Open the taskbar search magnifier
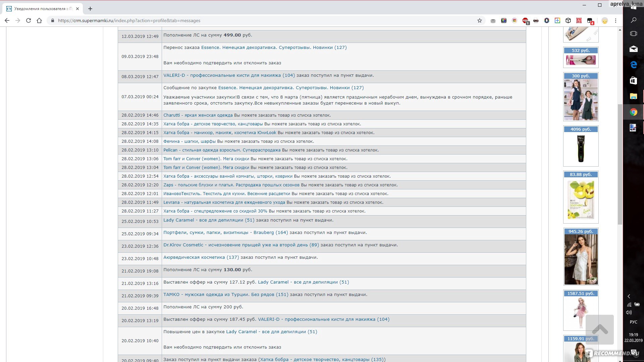Viewport: 644px width, 362px height. pyautogui.click(x=634, y=20)
